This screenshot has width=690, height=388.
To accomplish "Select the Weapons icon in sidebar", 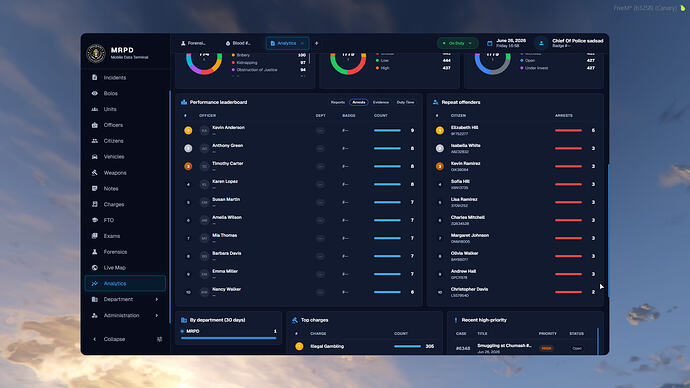I will coord(95,172).
